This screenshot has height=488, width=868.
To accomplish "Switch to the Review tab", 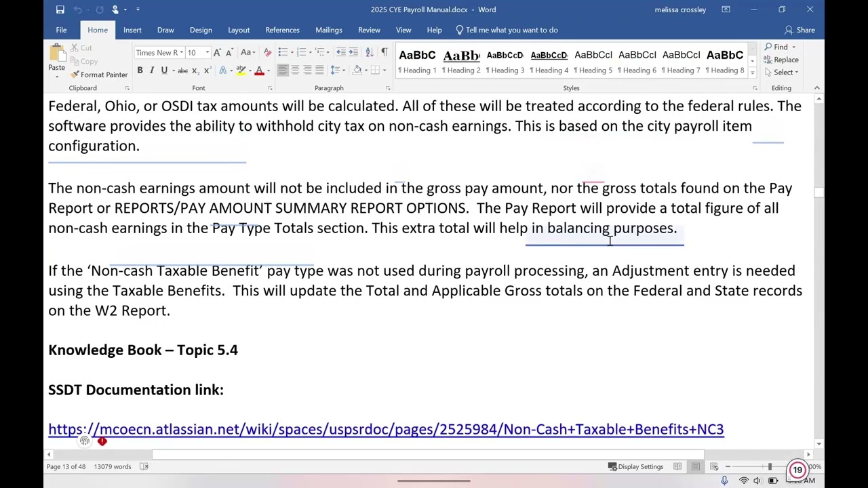I will 369,30.
